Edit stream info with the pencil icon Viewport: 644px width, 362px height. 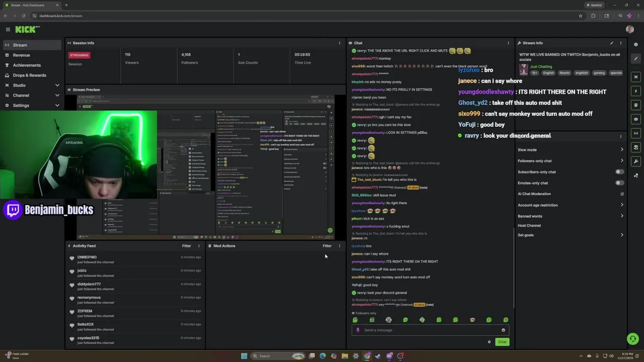pyautogui.click(x=612, y=43)
